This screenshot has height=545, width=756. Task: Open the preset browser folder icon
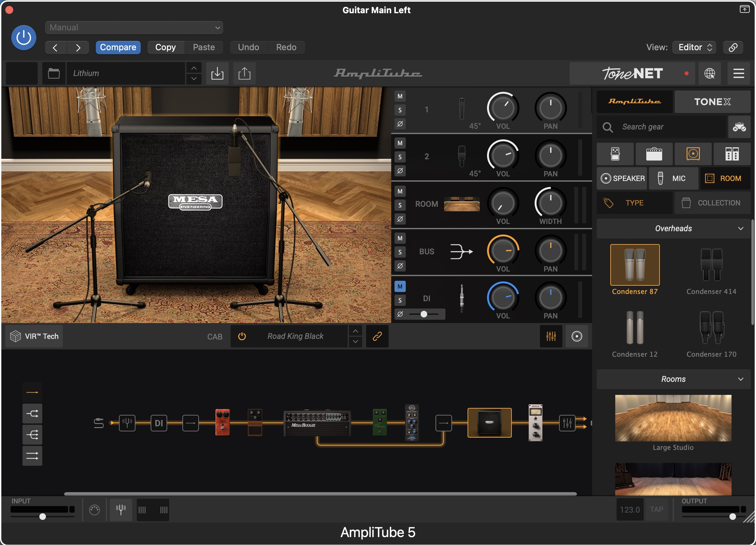54,73
